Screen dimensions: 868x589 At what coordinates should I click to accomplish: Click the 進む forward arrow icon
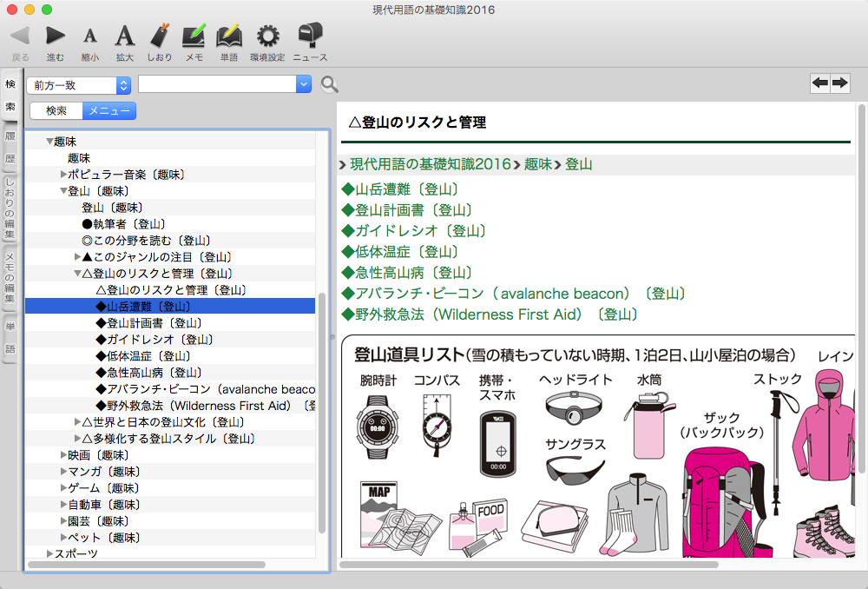(56, 36)
